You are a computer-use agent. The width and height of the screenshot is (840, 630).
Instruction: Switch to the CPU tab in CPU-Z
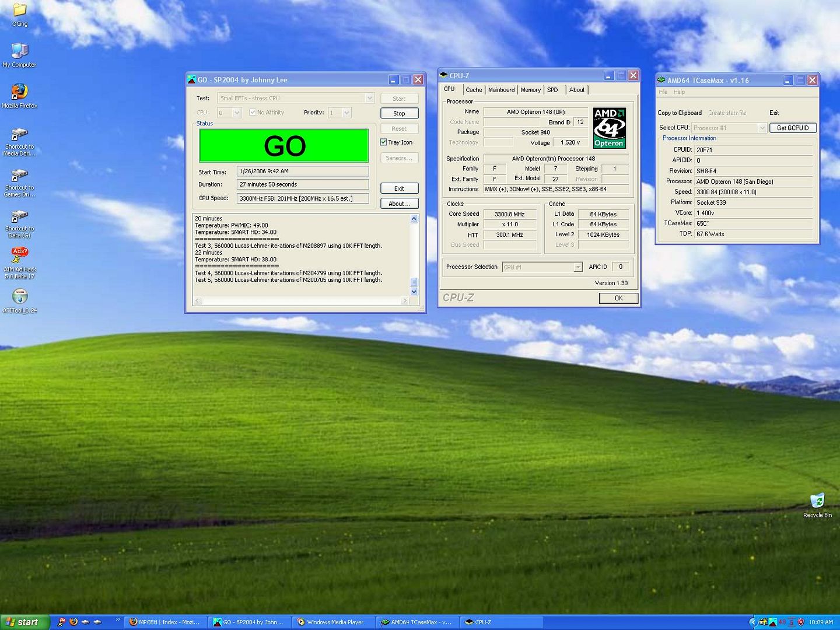coord(449,89)
